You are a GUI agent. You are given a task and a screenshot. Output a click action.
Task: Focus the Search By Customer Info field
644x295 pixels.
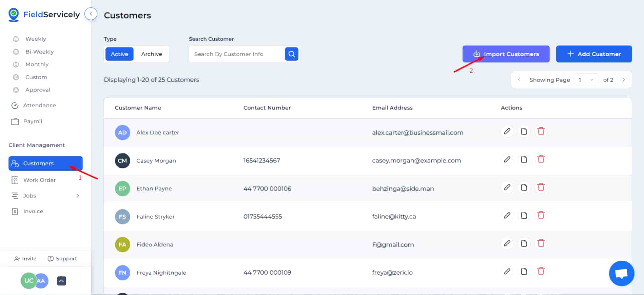(x=237, y=54)
